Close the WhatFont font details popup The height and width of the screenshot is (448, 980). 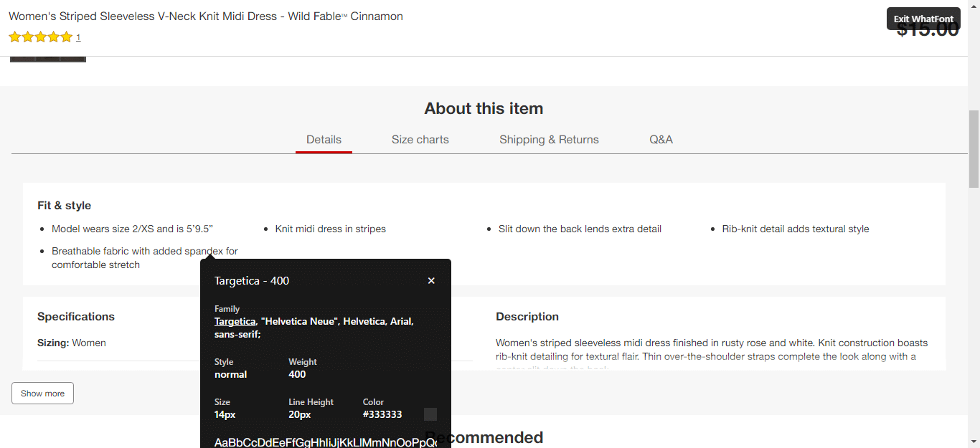point(431,281)
